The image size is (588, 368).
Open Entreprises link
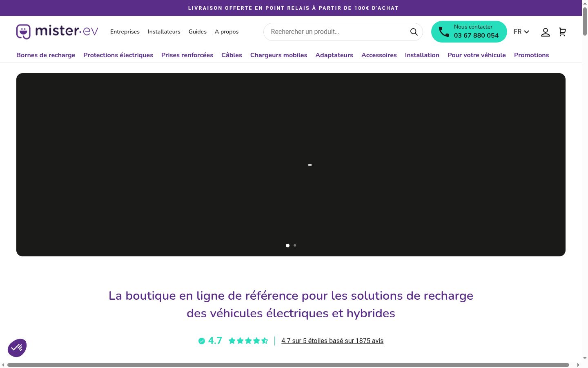pos(125,32)
